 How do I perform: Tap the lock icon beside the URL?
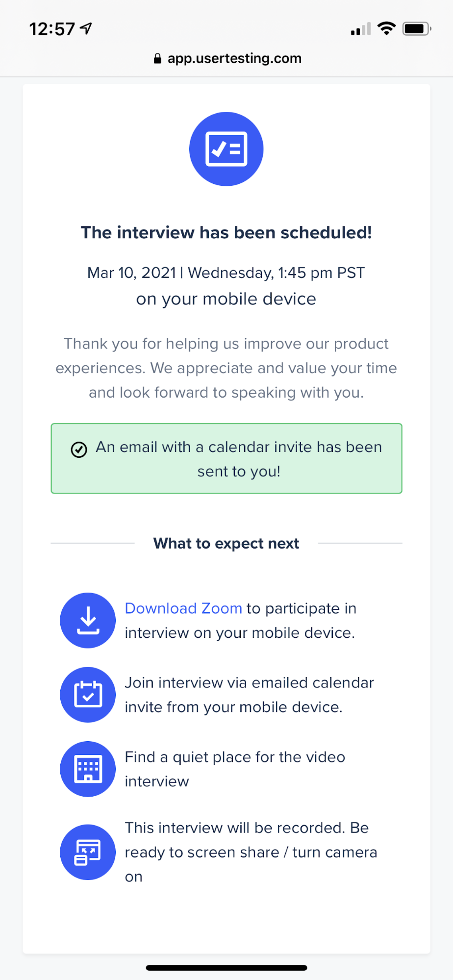[x=157, y=59]
